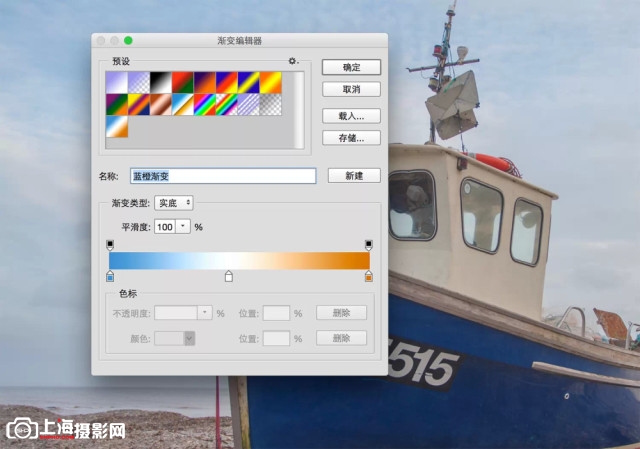
Task: Select the transparent rainbow preset gradient
Action: 227,105
